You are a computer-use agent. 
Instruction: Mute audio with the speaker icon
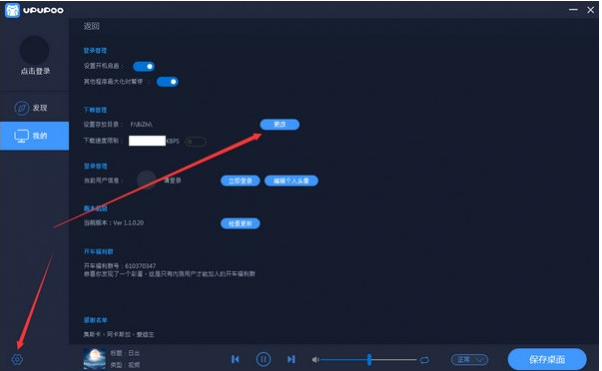tap(316, 360)
